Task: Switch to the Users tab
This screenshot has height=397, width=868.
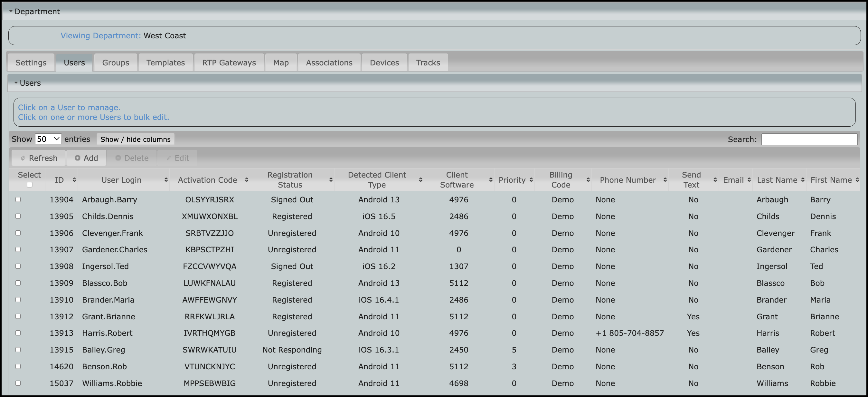Action: click(x=74, y=63)
